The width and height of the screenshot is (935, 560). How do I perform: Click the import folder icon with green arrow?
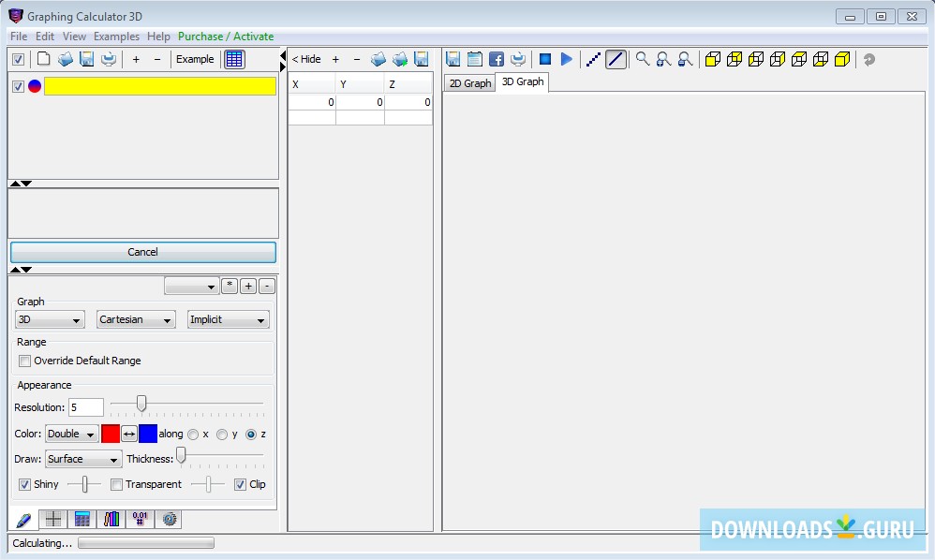point(400,59)
